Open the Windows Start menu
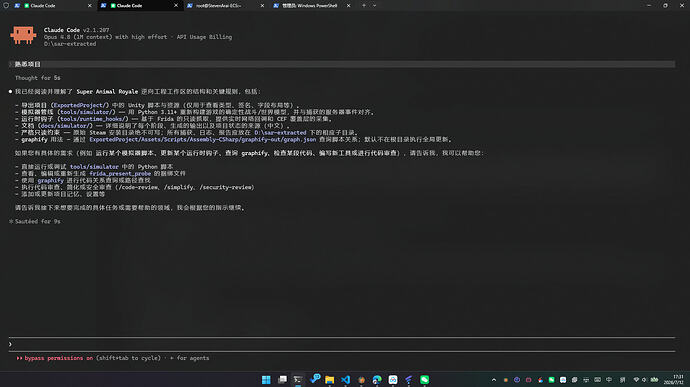690x387 pixels. click(266, 380)
